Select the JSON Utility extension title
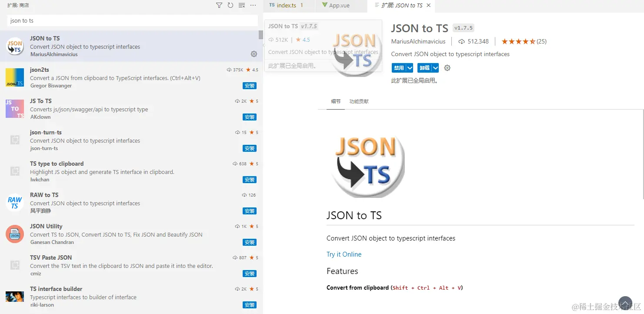The height and width of the screenshot is (314, 644). (x=46, y=226)
